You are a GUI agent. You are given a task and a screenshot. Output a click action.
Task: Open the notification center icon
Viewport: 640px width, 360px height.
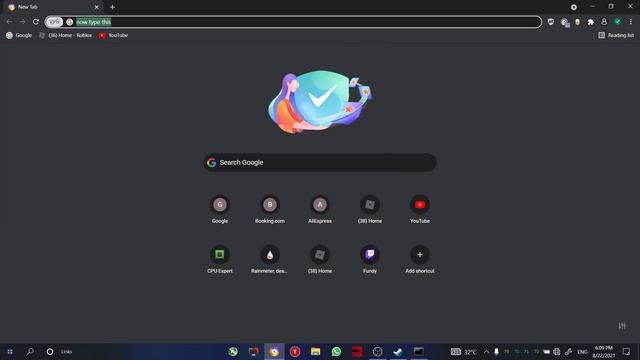(x=627, y=351)
